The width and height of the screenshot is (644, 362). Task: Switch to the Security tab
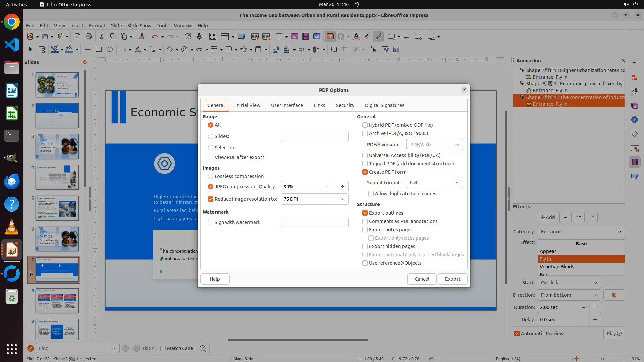(x=345, y=105)
